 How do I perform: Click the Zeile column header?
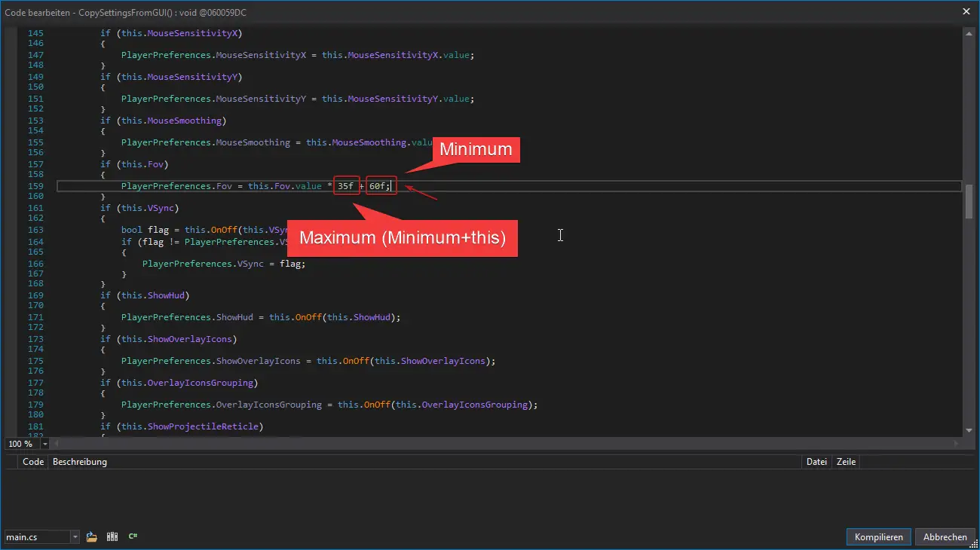tap(846, 462)
